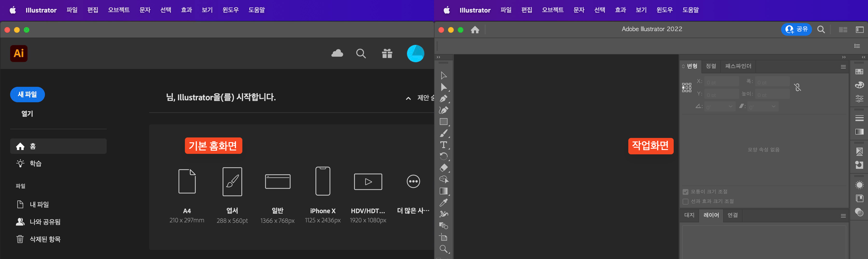868x259 pixels.
Task: Enable the 선과 효과 크기 조절 checkbox
Action: (x=685, y=201)
